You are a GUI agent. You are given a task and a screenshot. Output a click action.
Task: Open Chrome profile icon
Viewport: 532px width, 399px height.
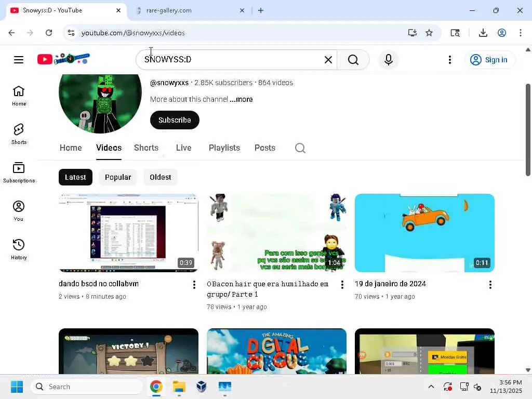502,33
